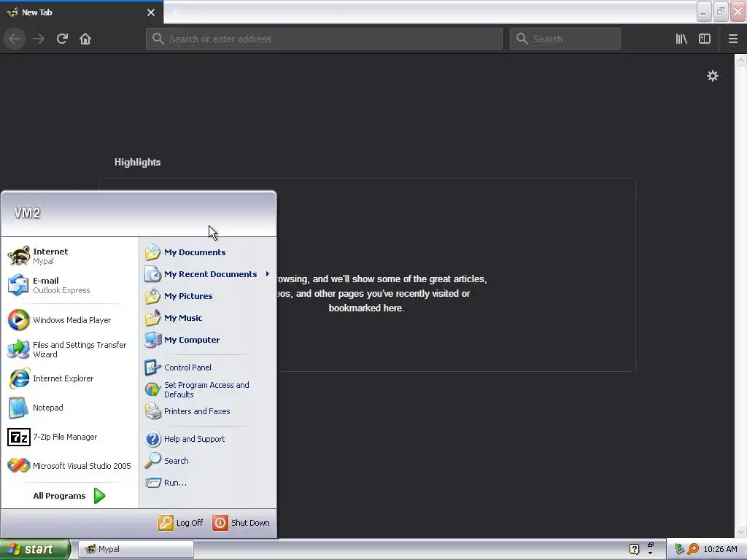Go back one page
The height and width of the screenshot is (560, 747).
[x=15, y=39]
